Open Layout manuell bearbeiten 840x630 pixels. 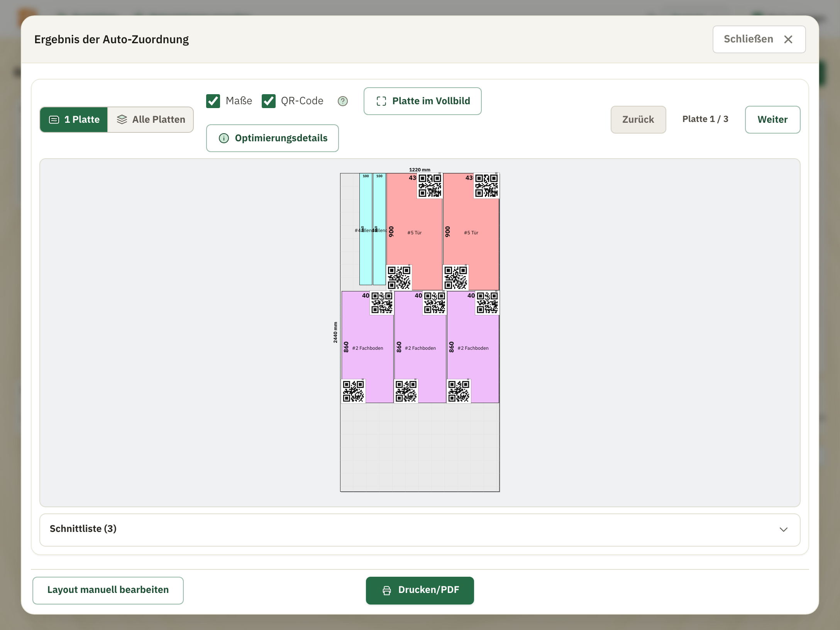coord(108,590)
